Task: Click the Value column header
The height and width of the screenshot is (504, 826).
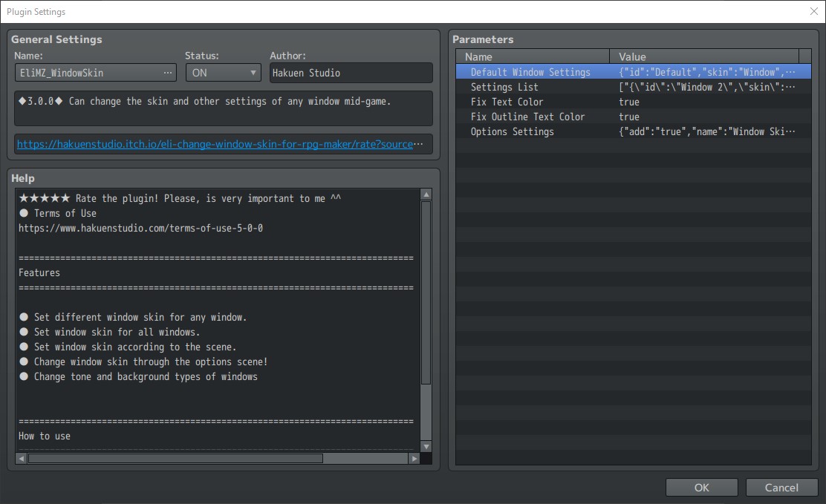Action: 703,56
